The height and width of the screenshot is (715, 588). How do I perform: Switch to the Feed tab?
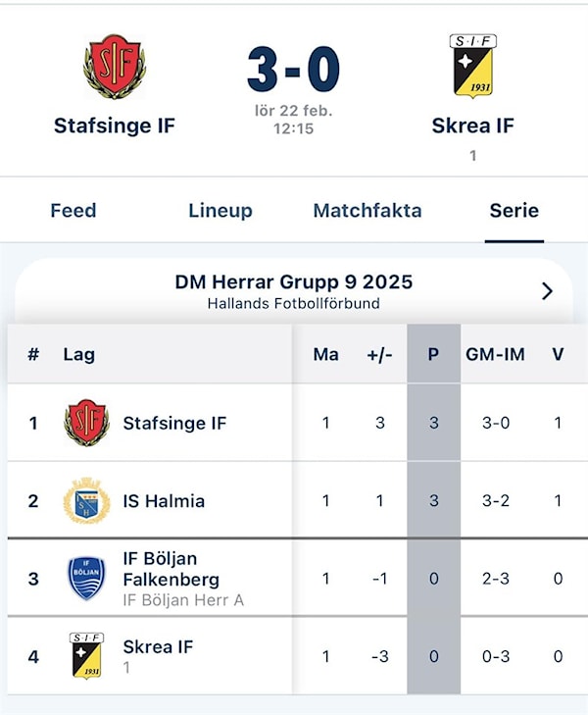pos(73,210)
